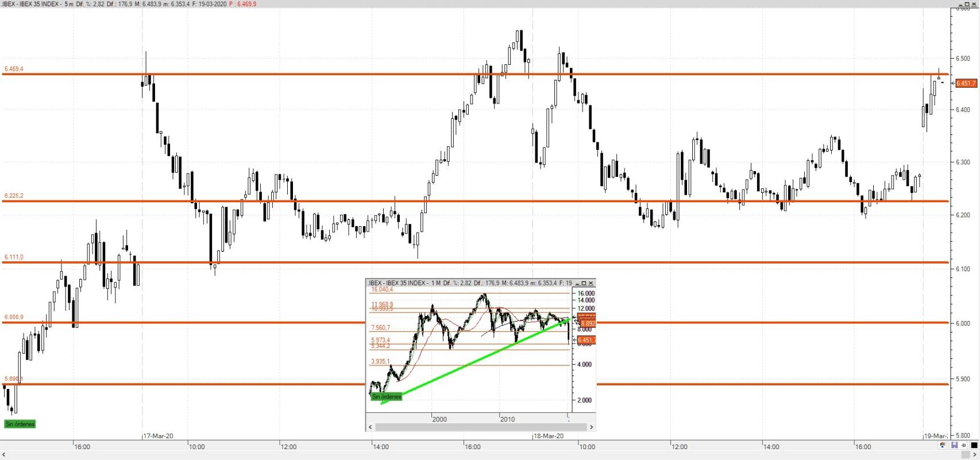
Task: Click the 6.500 label on the price axis
Action: pos(963,59)
